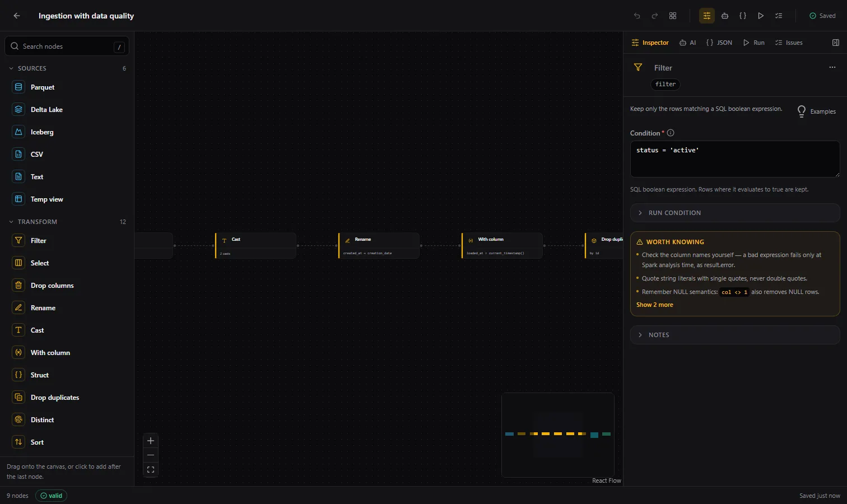Open the Issues tab in the side panel

[789, 43]
